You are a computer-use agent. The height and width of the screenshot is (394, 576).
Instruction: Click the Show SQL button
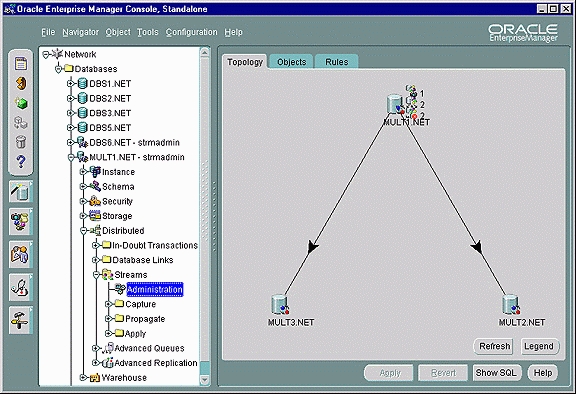496,373
